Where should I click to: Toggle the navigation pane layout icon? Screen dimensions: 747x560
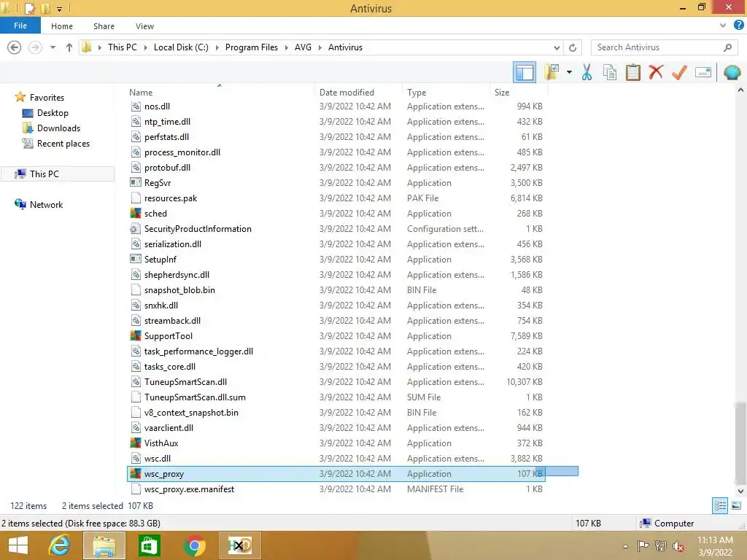pos(524,72)
